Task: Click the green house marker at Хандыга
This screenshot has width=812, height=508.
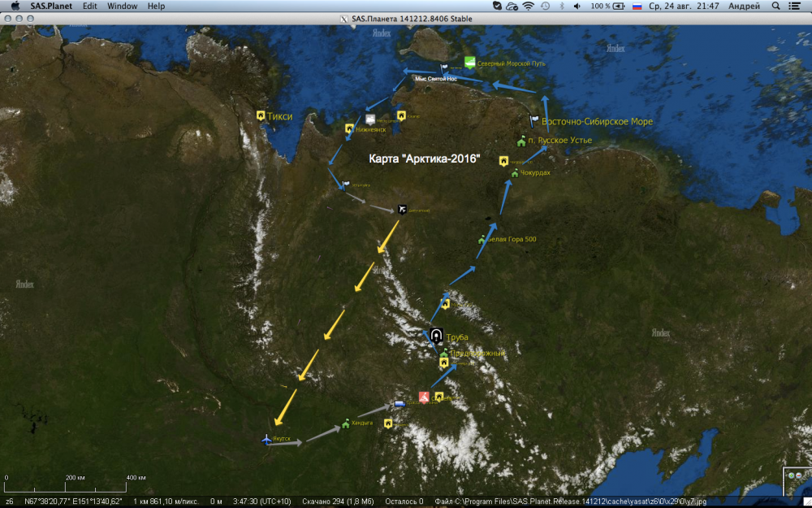Action: (x=345, y=423)
